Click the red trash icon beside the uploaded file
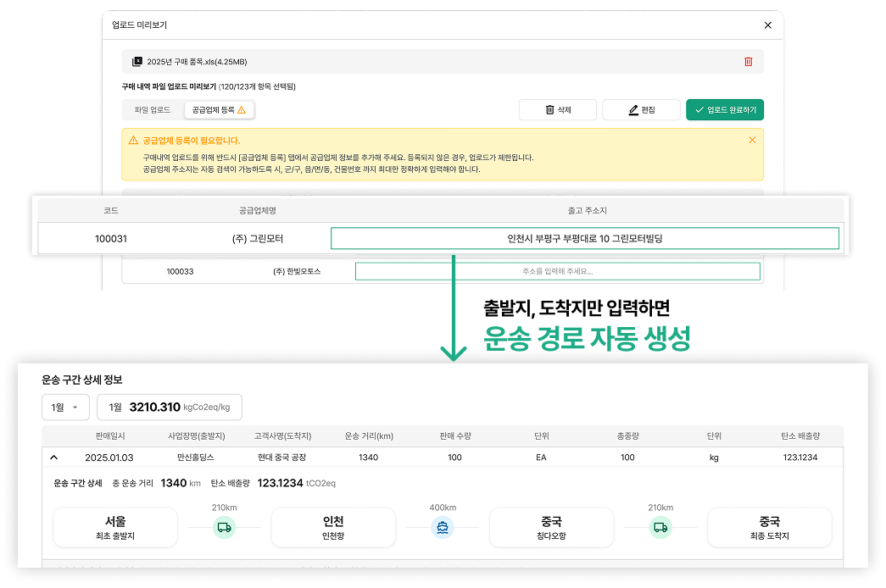Image resolution: width=886 pixels, height=588 pixels. [x=748, y=61]
